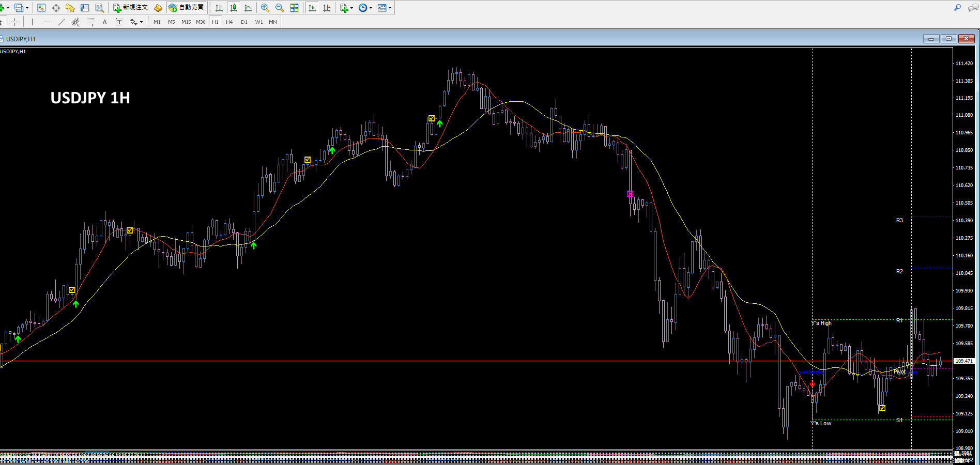Toggle chart shift icon
The image size is (980, 465).
point(327,8)
